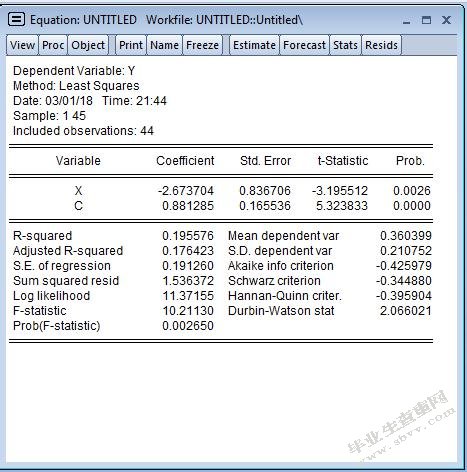Show the Resids view
Screen dimensions: 467x472
[x=381, y=45]
